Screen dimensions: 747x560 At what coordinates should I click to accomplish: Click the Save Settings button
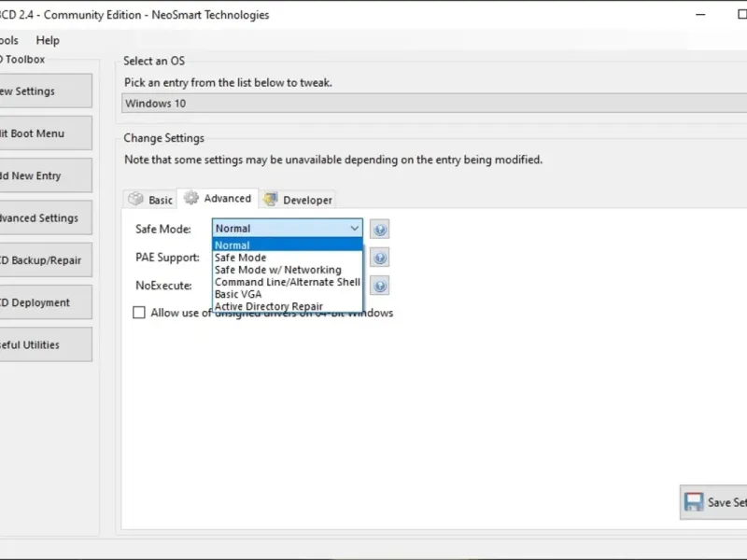[713, 502]
